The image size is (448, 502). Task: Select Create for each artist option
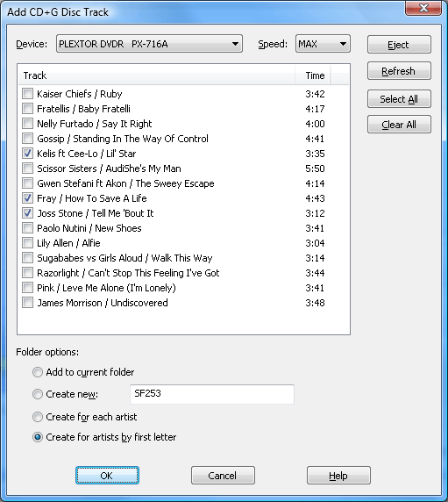(x=38, y=417)
